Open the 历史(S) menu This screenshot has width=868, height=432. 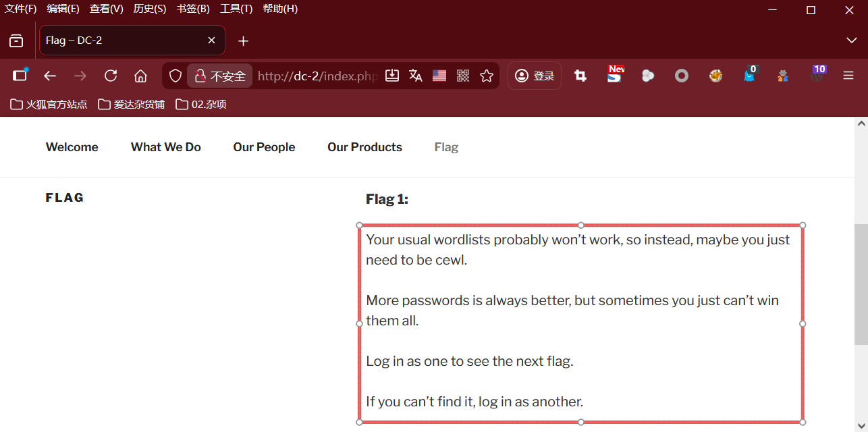tap(149, 9)
